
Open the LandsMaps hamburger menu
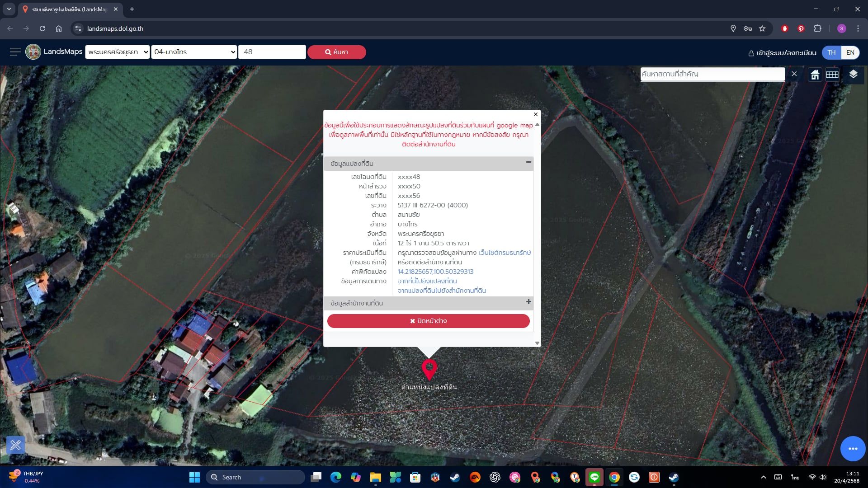pyautogui.click(x=15, y=52)
